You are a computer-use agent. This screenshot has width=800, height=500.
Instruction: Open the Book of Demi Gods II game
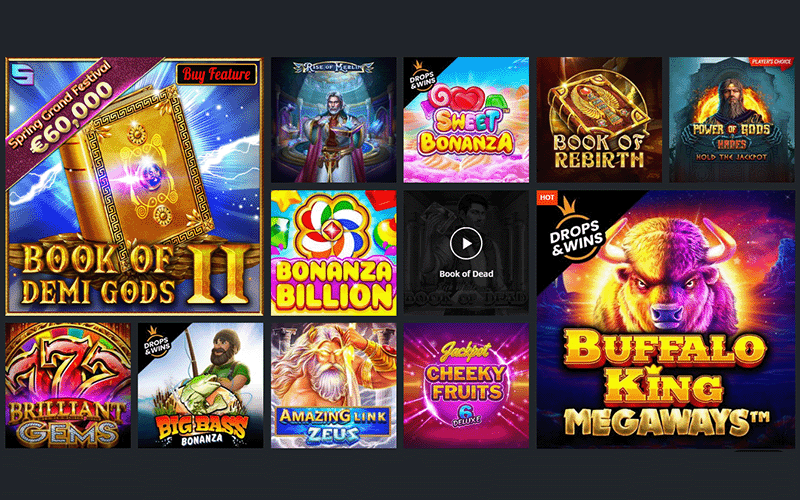(134, 186)
